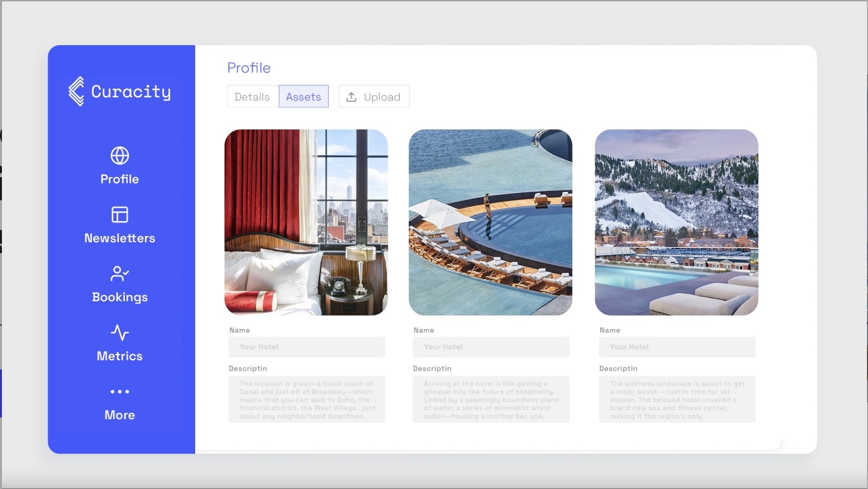Focus the Name field under the snowy mountain image

tap(677, 347)
